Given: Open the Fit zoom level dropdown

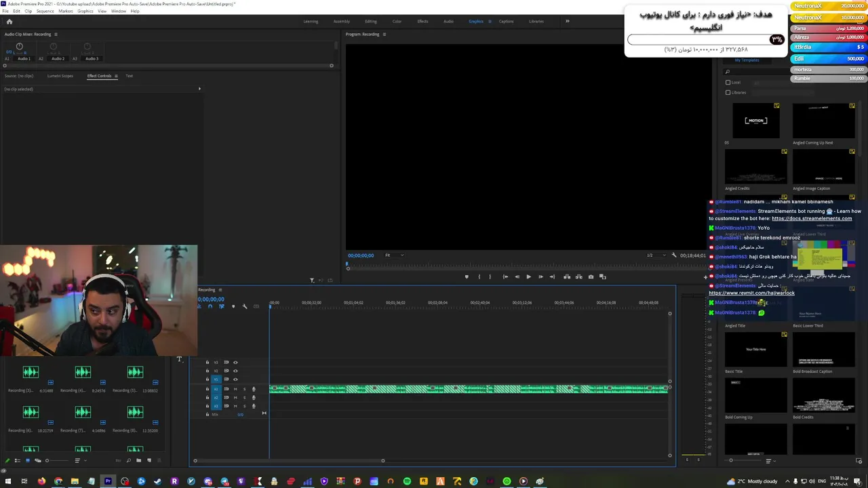Looking at the screenshot, I should coord(393,256).
